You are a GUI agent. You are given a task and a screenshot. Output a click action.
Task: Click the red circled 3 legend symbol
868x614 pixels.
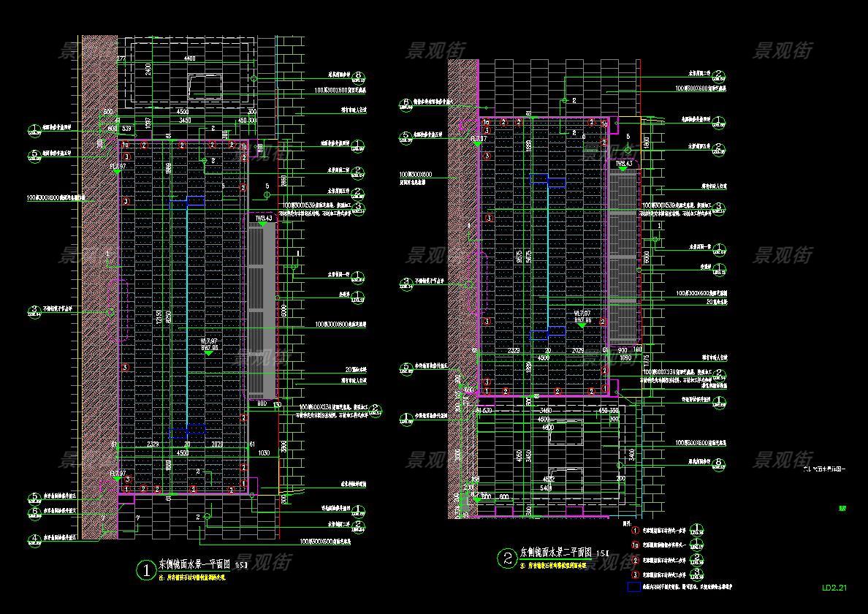pos(635,574)
